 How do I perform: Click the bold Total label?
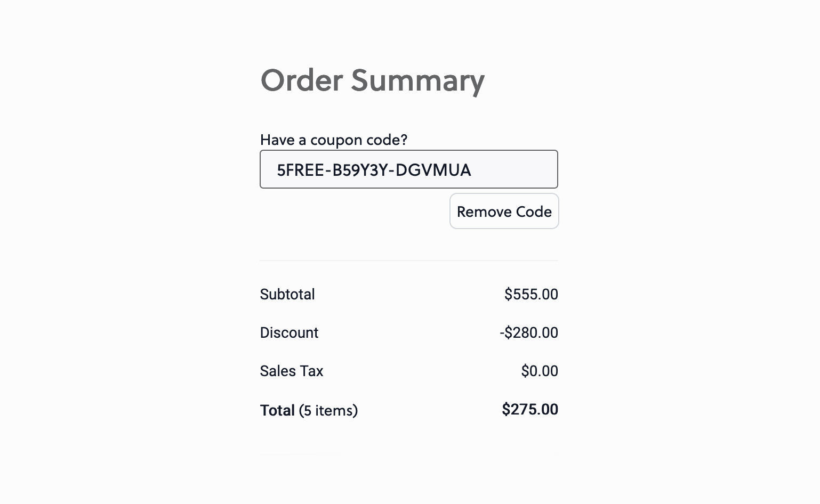coord(277,410)
